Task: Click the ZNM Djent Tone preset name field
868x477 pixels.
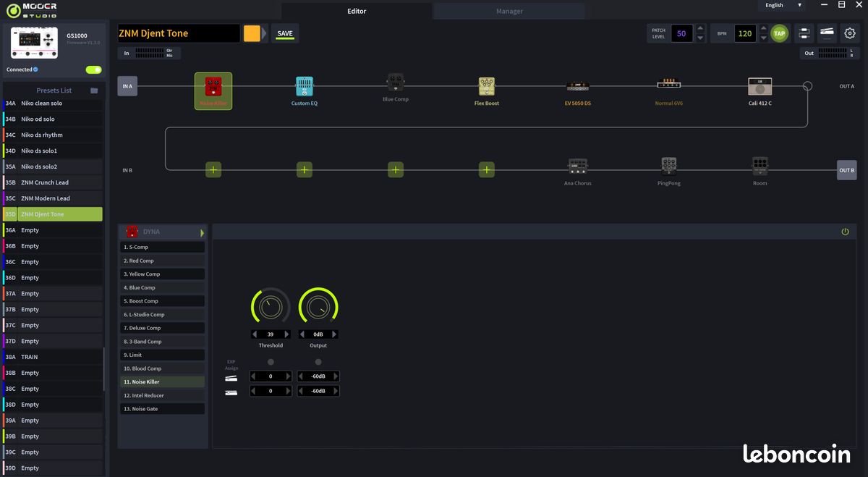Action: tap(179, 33)
